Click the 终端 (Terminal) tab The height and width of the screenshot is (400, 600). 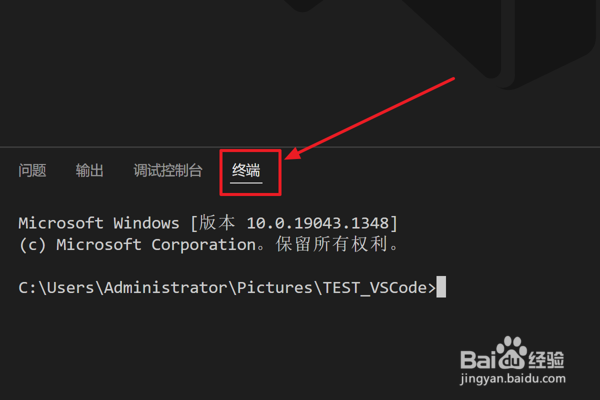(246, 171)
